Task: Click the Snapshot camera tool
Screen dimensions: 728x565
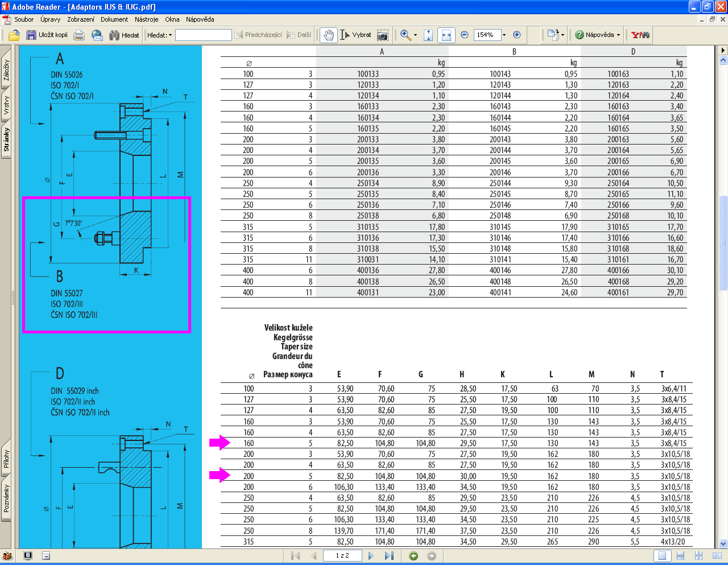Action: (x=383, y=35)
